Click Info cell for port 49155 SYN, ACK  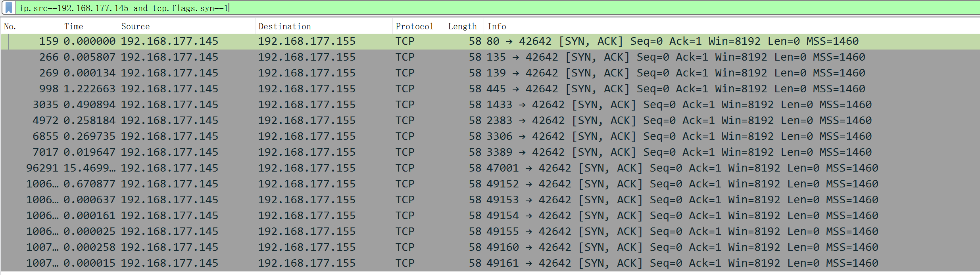click(x=682, y=231)
